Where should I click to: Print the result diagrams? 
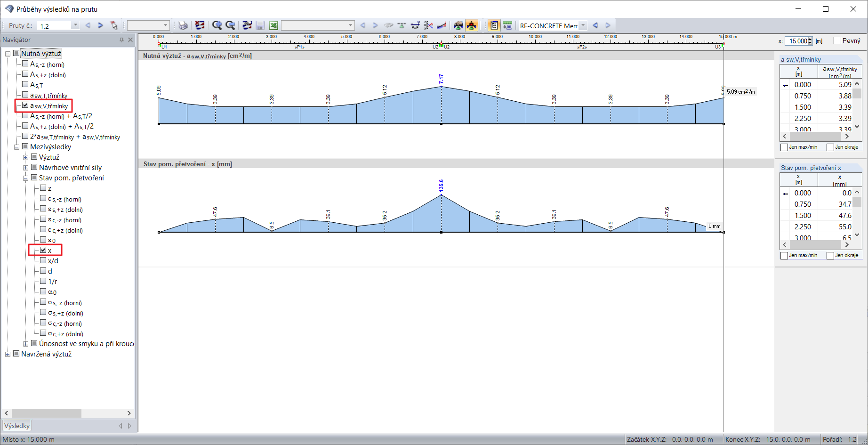pyautogui.click(x=183, y=25)
